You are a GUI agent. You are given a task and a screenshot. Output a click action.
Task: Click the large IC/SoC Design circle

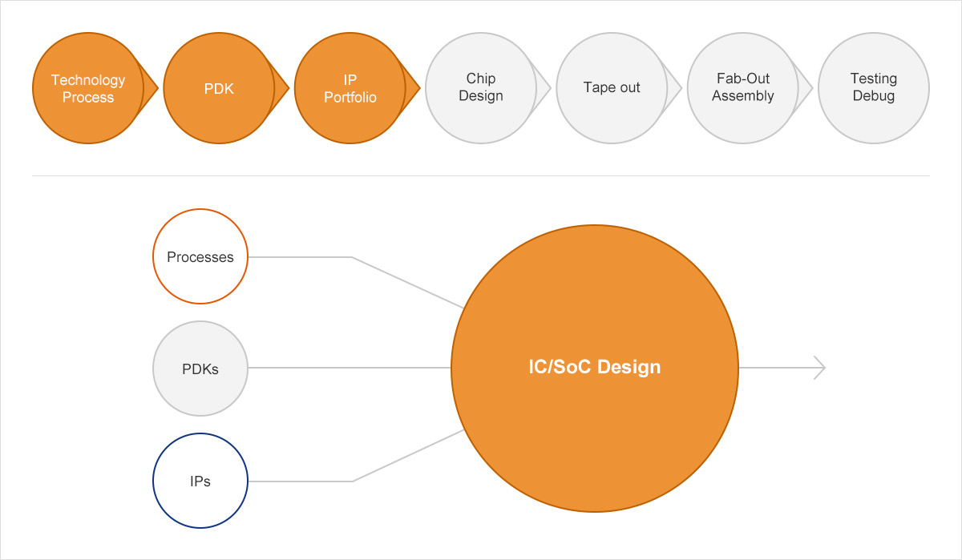595,368
